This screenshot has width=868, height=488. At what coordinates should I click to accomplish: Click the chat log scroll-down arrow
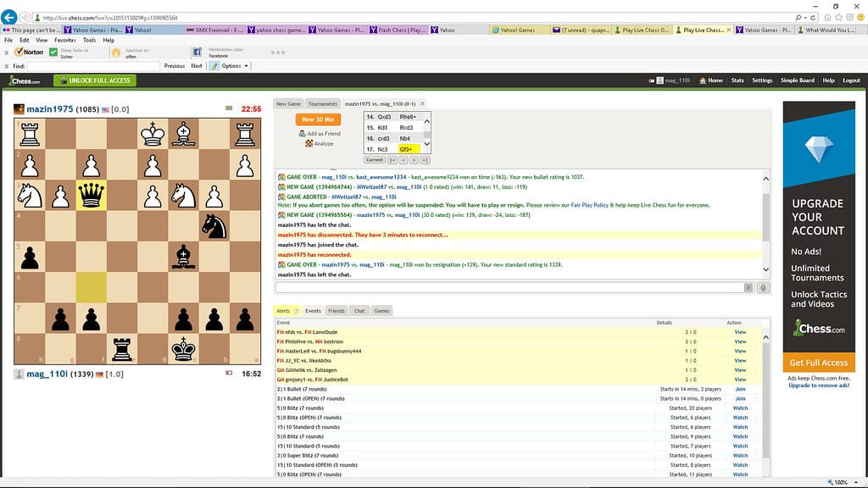(x=765, y=269)
